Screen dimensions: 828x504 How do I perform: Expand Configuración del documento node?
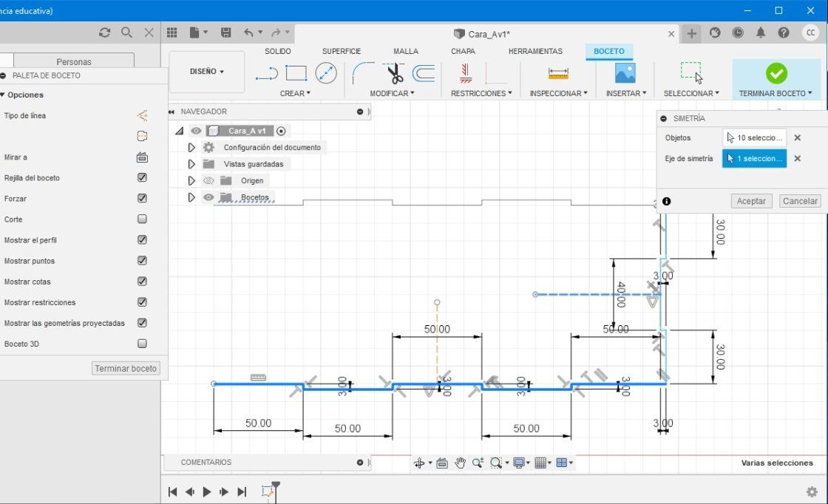coord(191,147)
